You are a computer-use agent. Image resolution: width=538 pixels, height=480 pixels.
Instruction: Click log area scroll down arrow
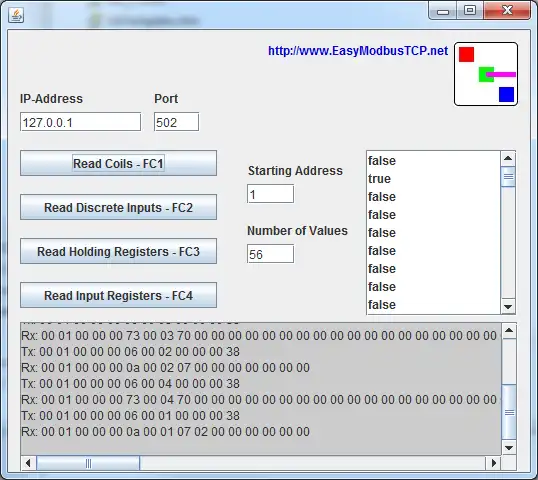pyautogui.click(x=509, y=448)
